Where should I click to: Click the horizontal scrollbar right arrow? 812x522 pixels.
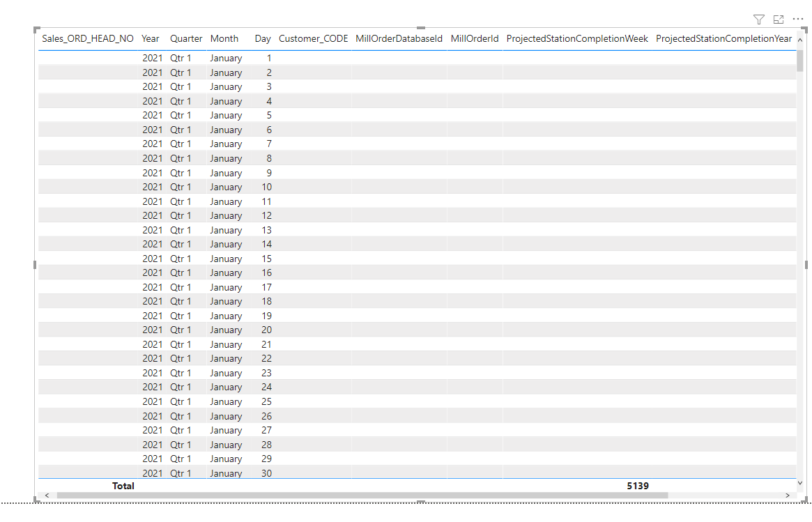pos(788,496)
